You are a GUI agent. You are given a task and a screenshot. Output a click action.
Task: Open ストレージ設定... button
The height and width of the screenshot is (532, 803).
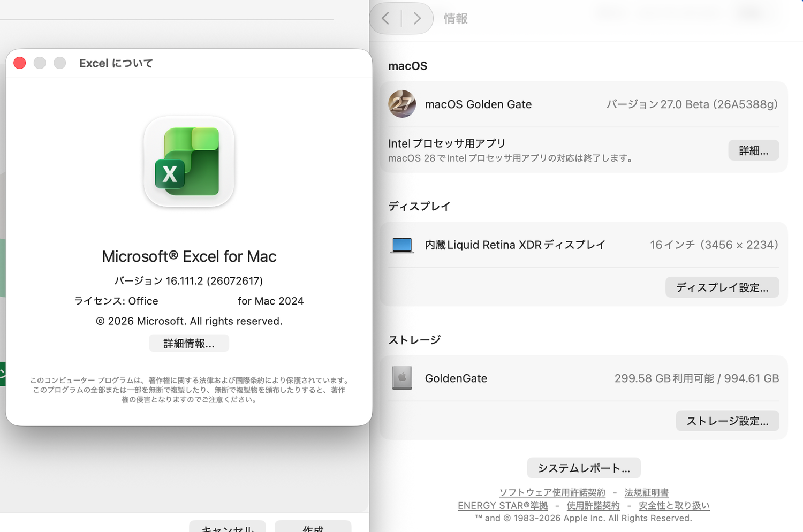point(728,421)
